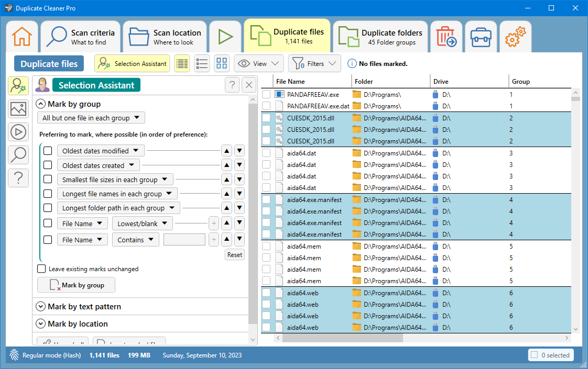
Task: Move Longest file names rule up
Action: pyautogui.click(x=226, y=194)
